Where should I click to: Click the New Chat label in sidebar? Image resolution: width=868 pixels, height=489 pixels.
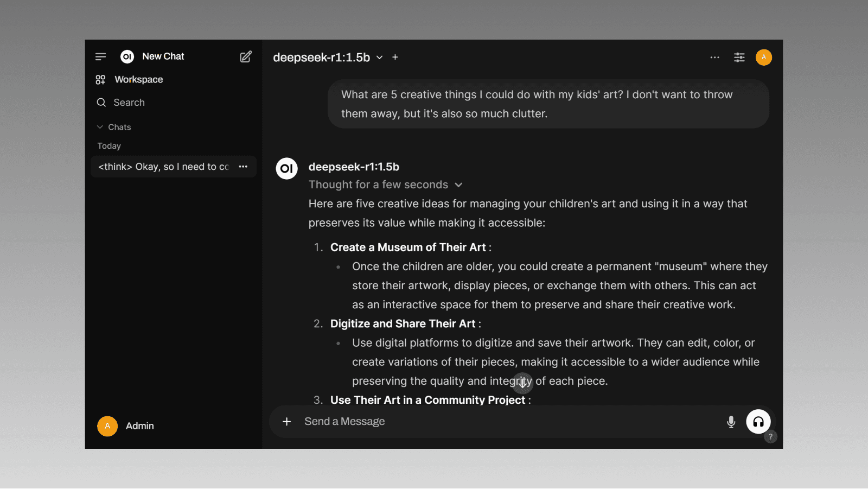click(163, 56)
